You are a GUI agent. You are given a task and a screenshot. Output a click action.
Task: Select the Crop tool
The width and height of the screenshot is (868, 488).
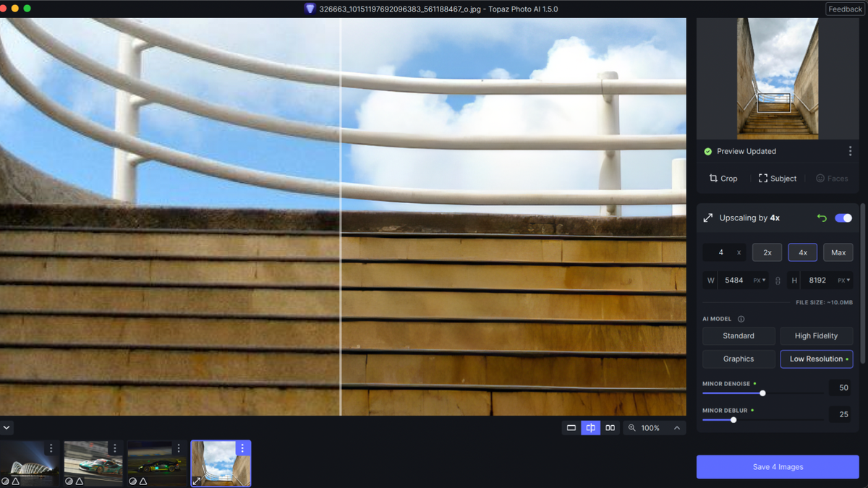(x=723, y=178)
